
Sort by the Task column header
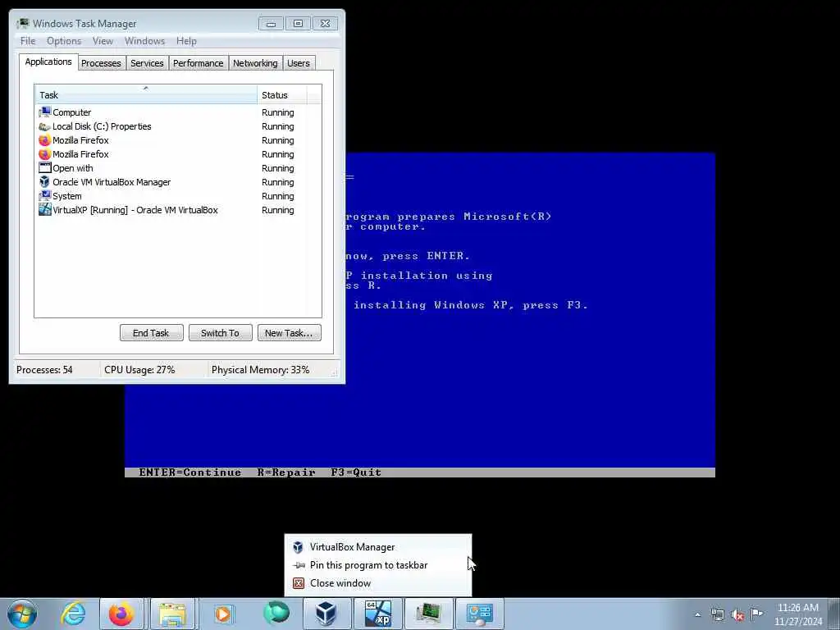coord(146,95)
